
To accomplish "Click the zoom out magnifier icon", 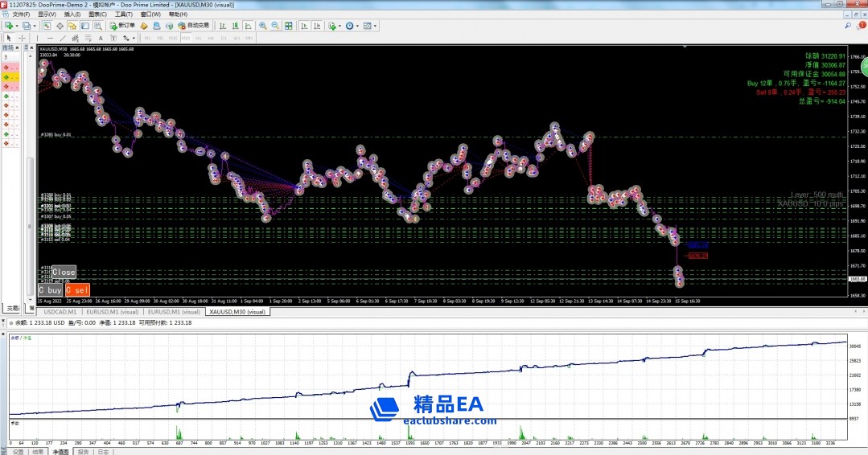I will click(276, 26).
